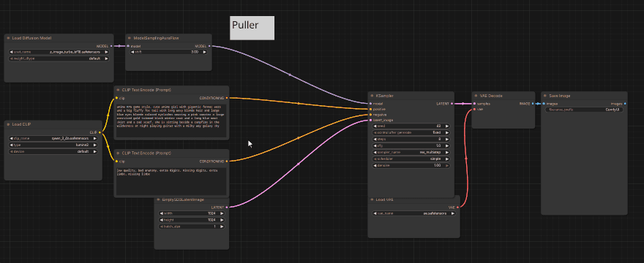Open the scheduler dropdown in KSampler
The width and height of the screenshot is (644, 263).
[411, 159]
